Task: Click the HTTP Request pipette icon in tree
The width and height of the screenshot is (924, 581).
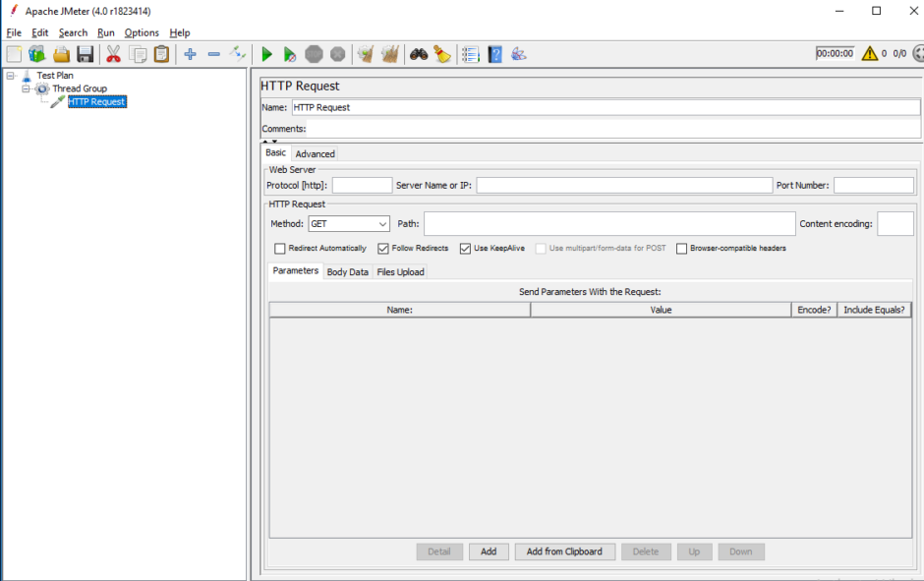Action: 57,102
